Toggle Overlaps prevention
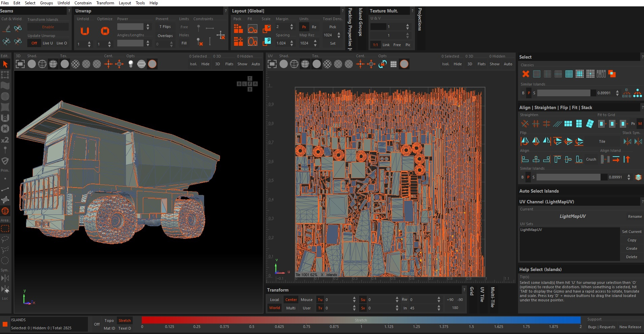 tap(165, 36)
